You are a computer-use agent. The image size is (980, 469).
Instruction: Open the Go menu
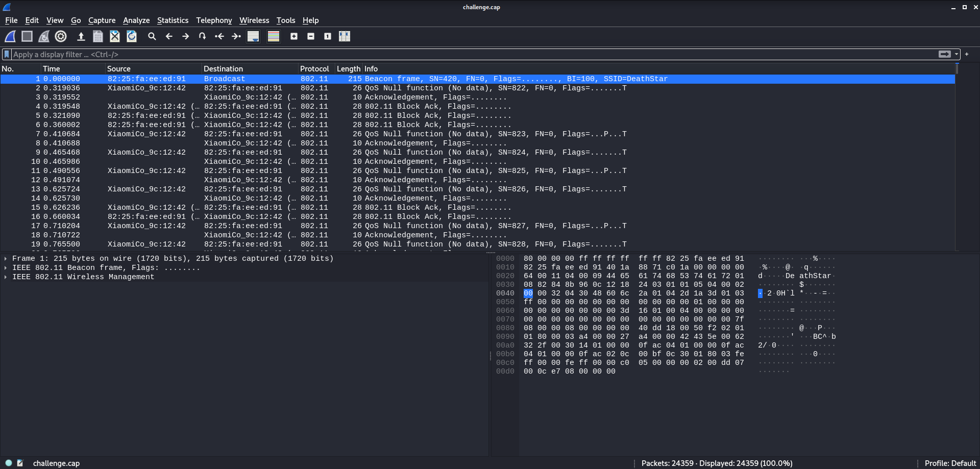pos(76,20)
